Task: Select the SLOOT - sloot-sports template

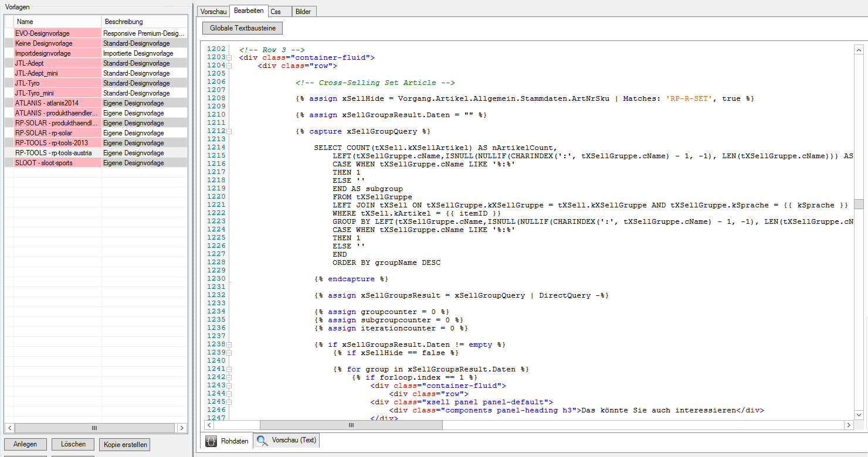Action: 96,163
